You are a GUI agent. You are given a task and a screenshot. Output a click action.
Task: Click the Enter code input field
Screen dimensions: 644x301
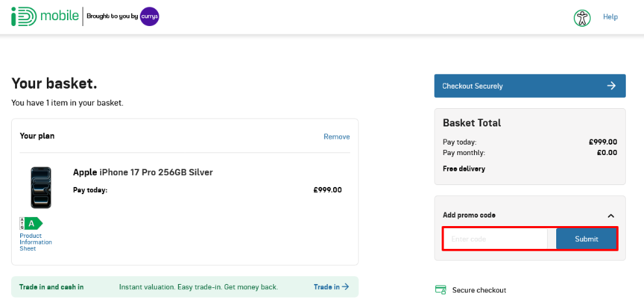coord(495,239)
